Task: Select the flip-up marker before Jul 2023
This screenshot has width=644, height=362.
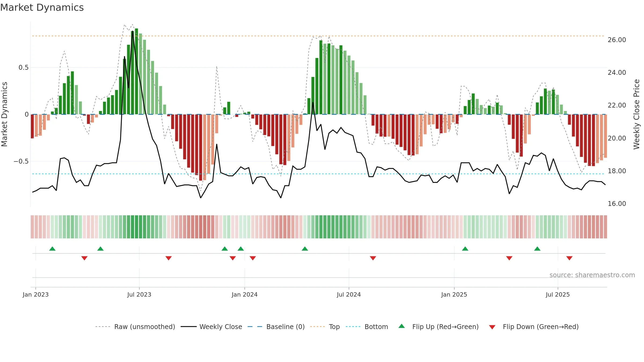Action: click(x=100, y=249)
